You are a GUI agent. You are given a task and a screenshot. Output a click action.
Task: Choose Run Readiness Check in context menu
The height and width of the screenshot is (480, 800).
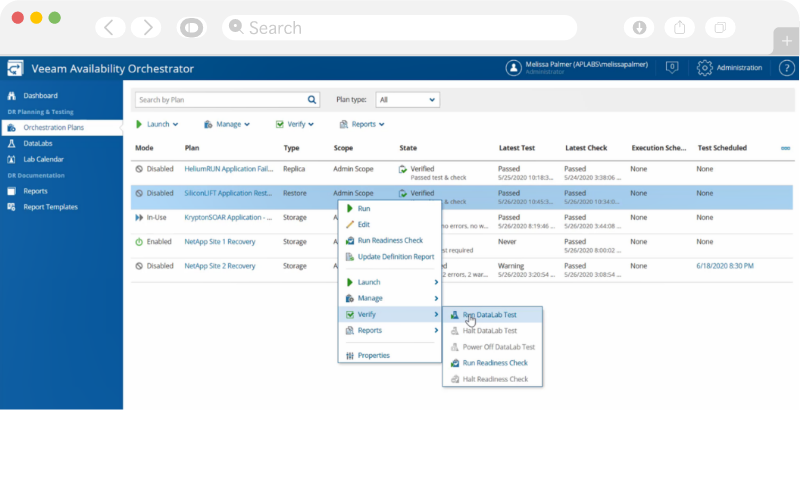(x=390, y=240)
